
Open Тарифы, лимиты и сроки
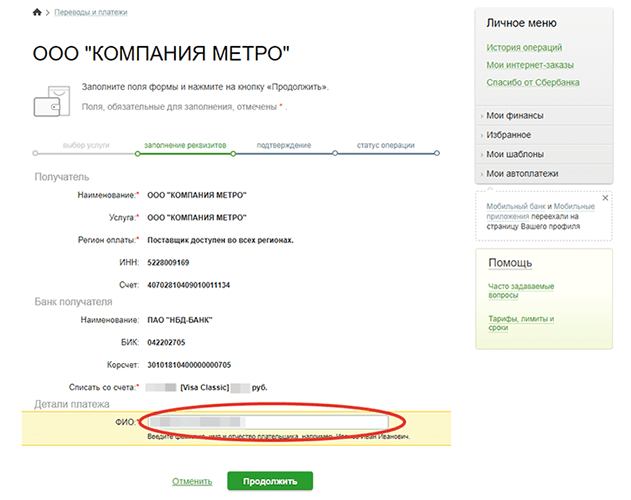click(x=521, y=323)
